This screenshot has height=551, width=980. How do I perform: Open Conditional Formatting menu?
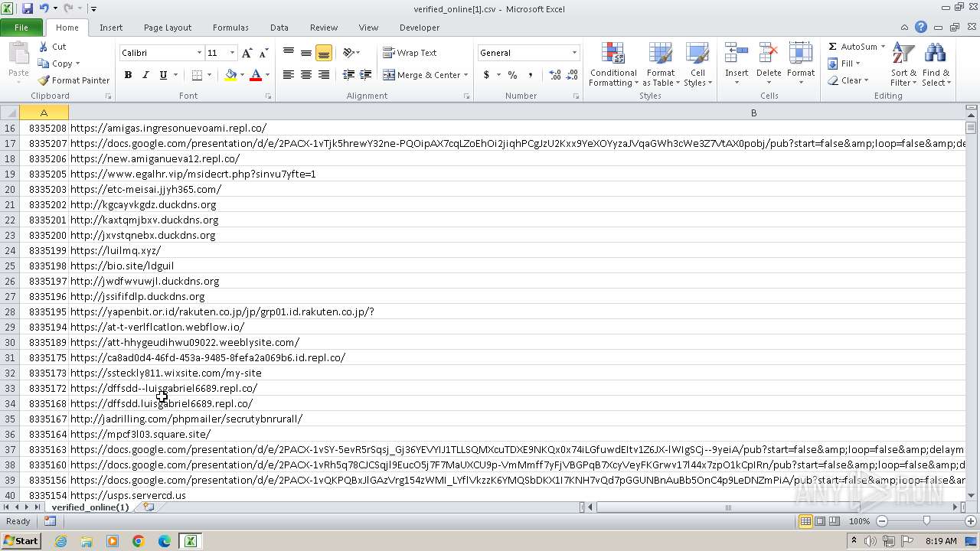(613, 65)
